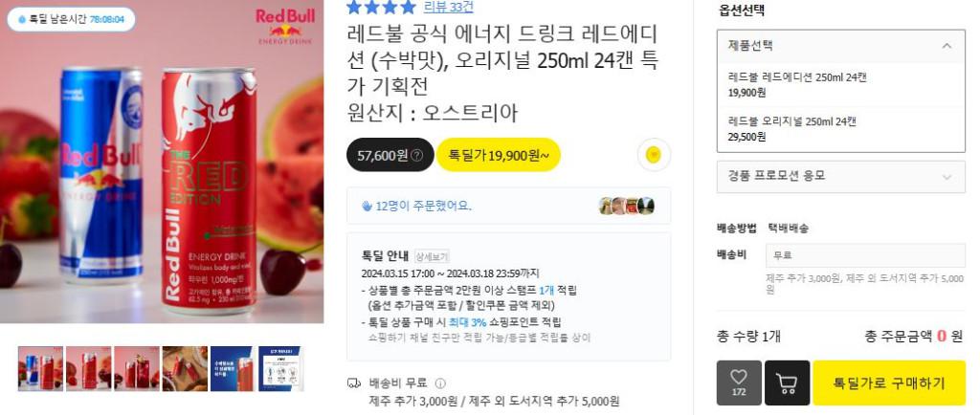Open price info question mark icon

point(417,156)
